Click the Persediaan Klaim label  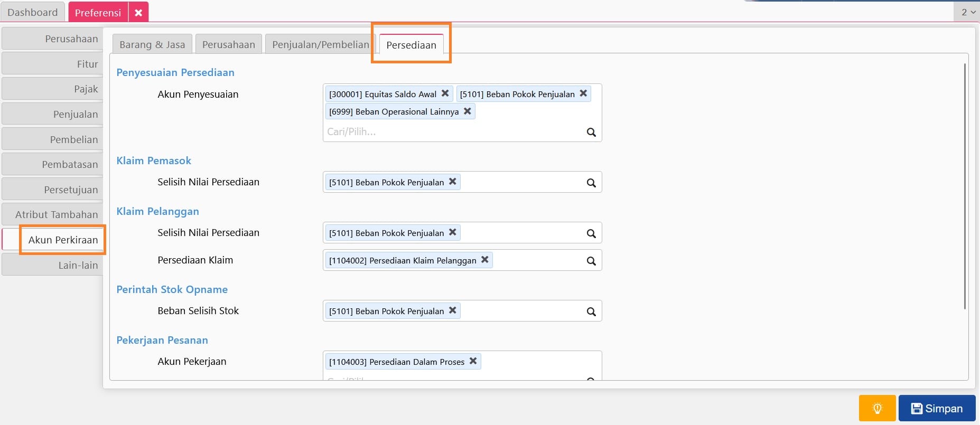tap(195, 260)
